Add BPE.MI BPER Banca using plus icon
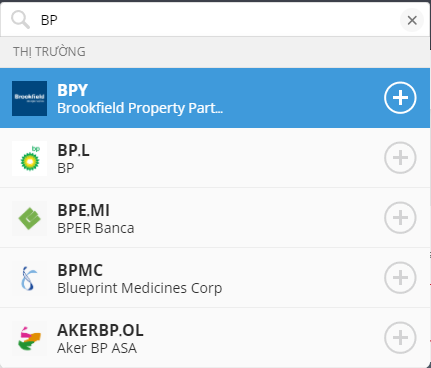Viewport: 431px width, 368px height. (400, 218)
